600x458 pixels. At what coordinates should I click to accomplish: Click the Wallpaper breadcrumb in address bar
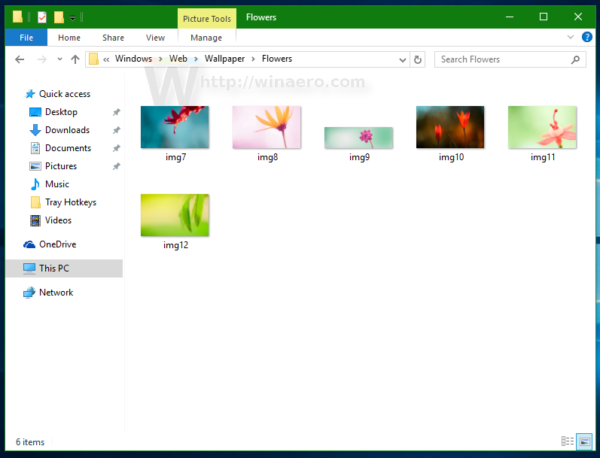[x=225, y=59]
